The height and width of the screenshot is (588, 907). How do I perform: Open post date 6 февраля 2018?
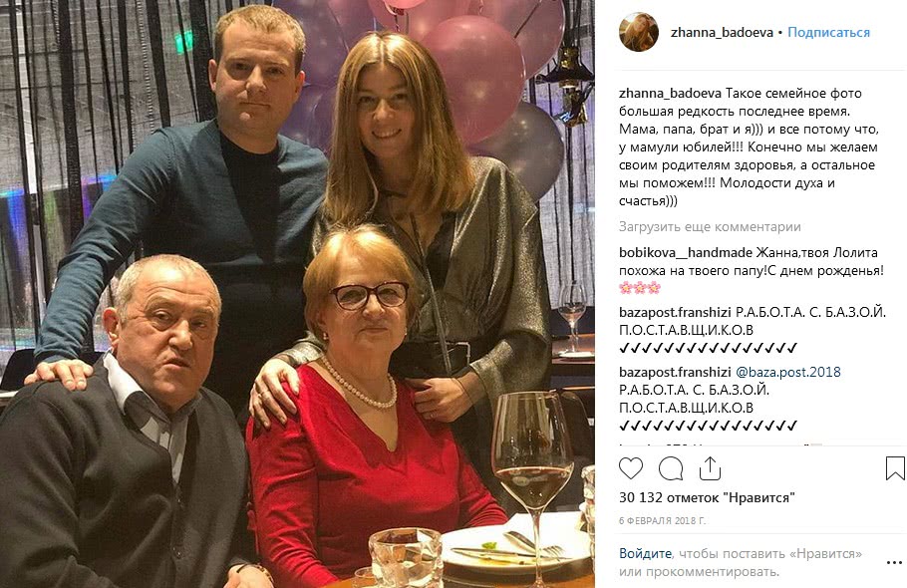663,520
